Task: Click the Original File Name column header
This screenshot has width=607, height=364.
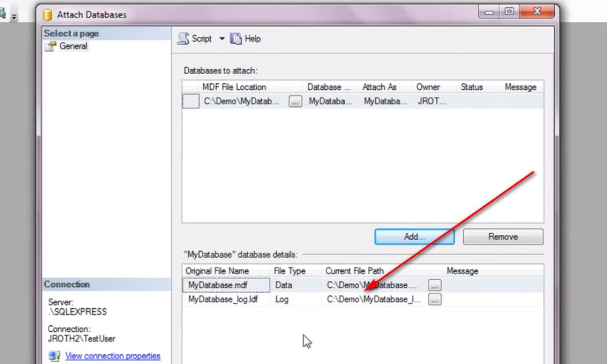Action: coord(217,271)
